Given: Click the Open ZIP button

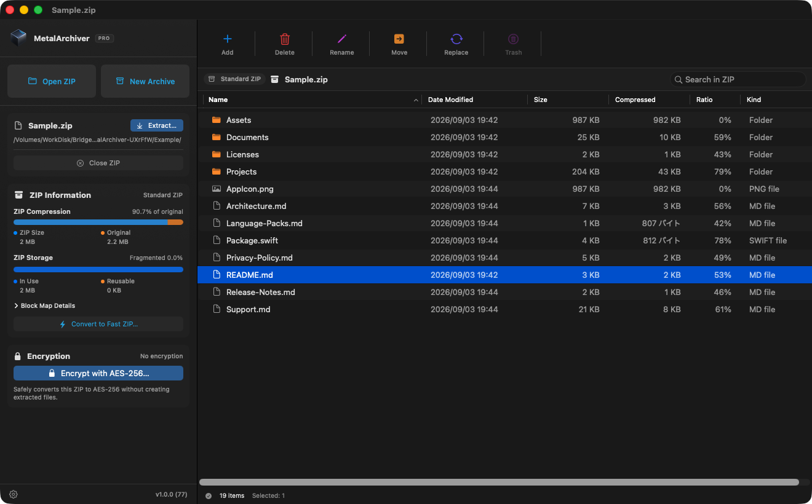Looking at the screenshot, I should click(x=52, y=81).
